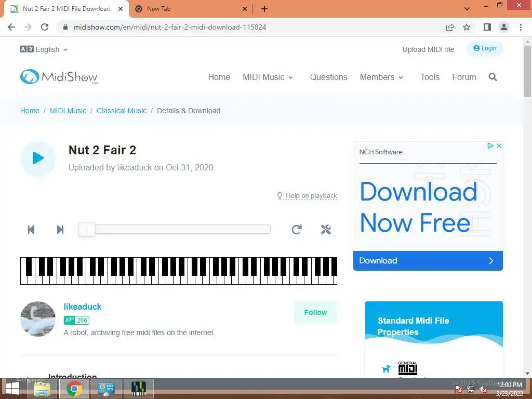Open Chrome from the taskbar
532x399 pixels.
coord(74,389)
